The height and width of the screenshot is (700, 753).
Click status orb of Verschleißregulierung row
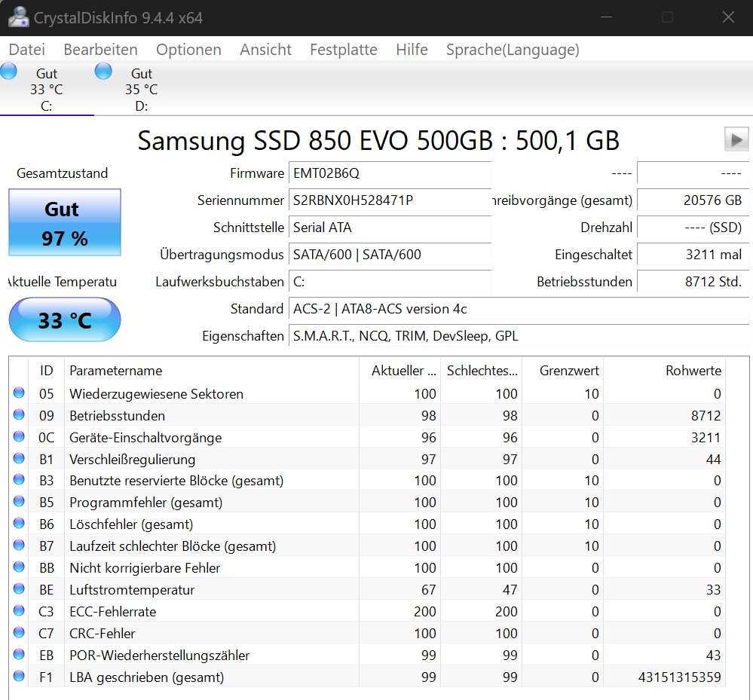click(19, 459)
